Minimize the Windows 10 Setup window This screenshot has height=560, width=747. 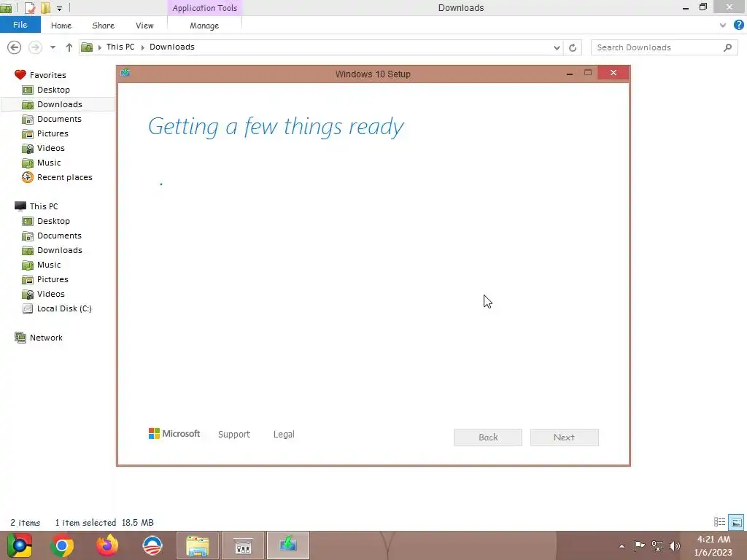[569, 74]
